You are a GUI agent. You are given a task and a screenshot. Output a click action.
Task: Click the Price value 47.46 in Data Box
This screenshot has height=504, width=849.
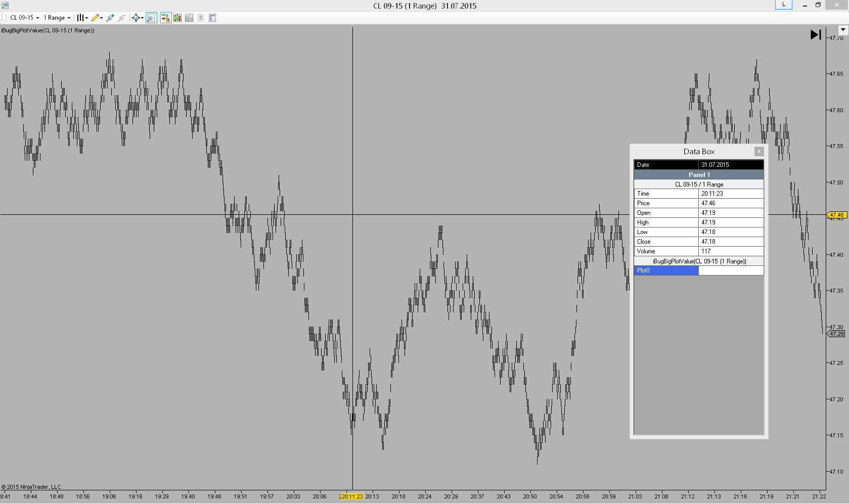pos(708,203)
